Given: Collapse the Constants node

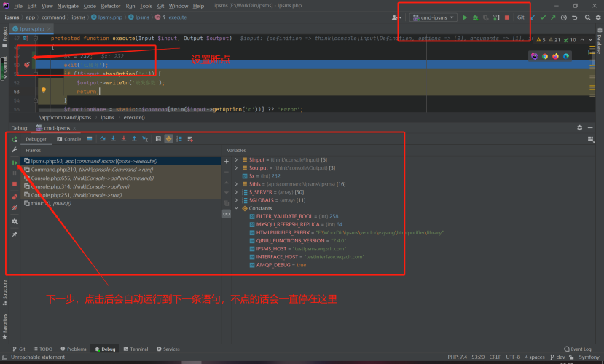Looking at the screenshot, I should tap(236, 208).
